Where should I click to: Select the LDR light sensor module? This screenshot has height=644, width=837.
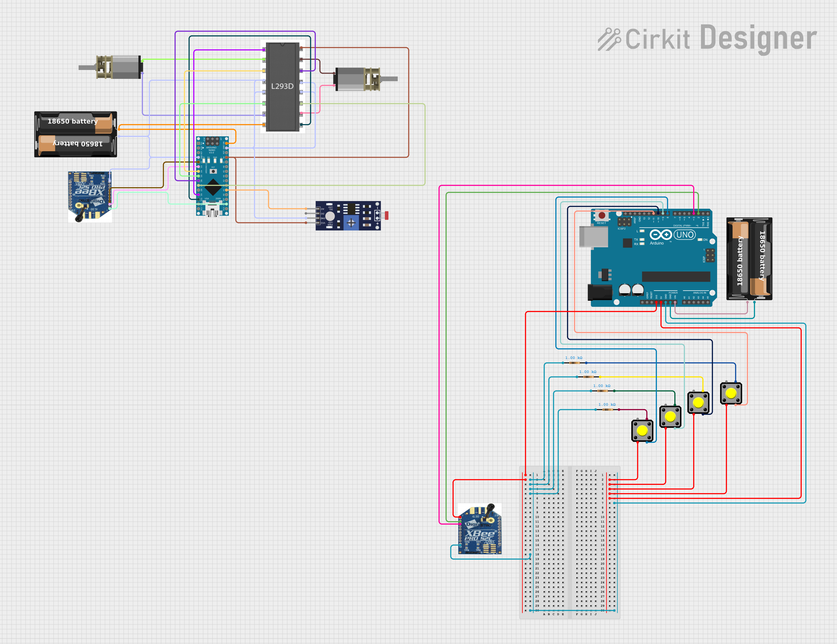348,216
